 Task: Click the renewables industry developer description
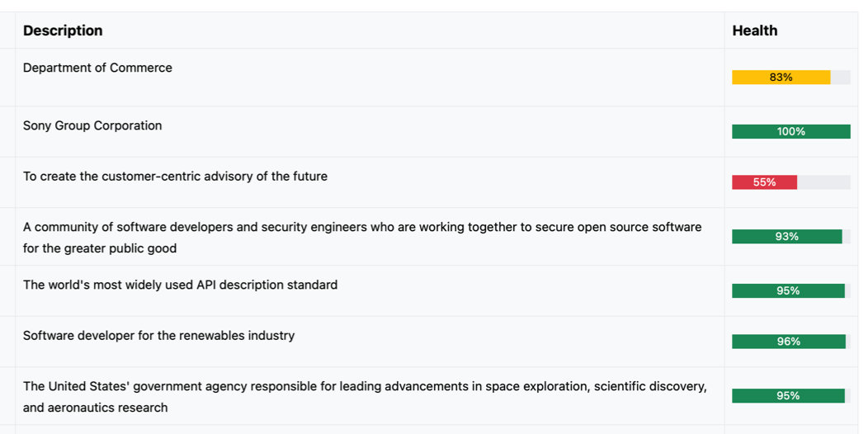click(x=159, y=336)
